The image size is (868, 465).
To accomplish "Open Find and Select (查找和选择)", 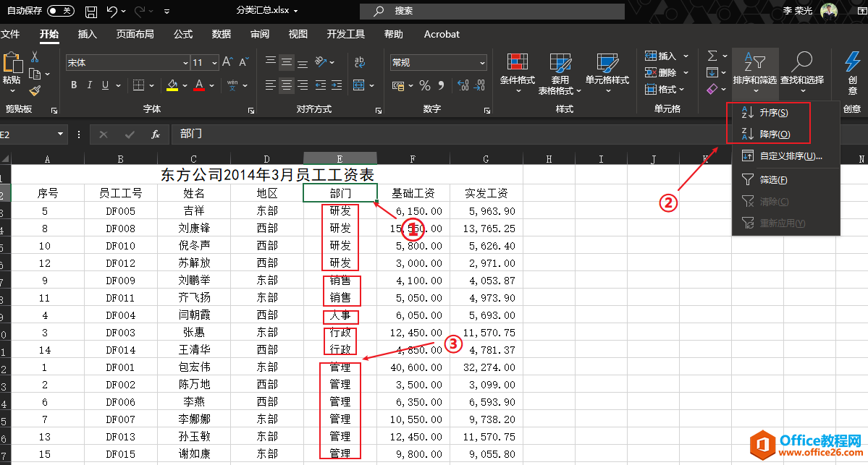I will [802, 73].
